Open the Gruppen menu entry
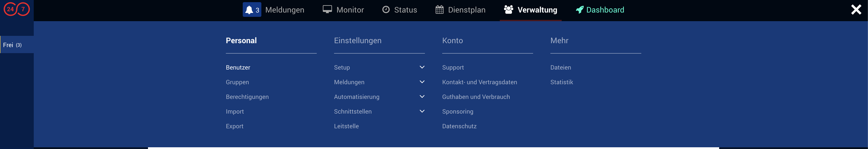This screenshot has height=149, width=868. (237, 82)
